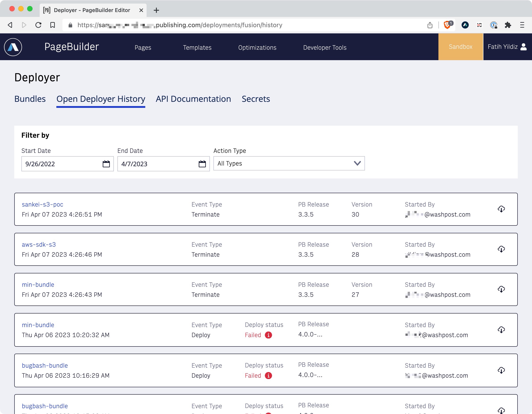Click the Sandbox environment button

click(x=461, y=47)
